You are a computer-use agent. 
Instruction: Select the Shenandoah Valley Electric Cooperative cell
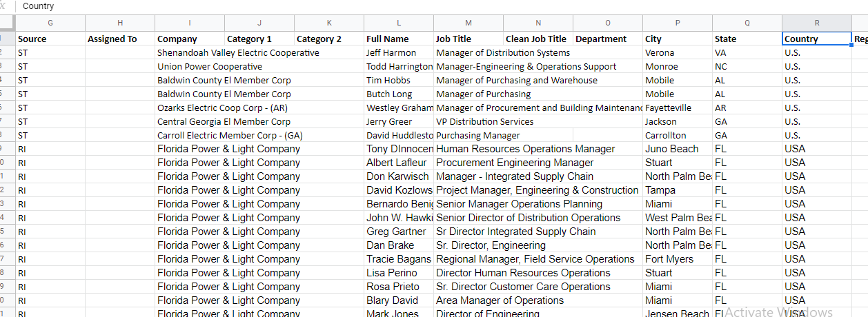point(238,52)
